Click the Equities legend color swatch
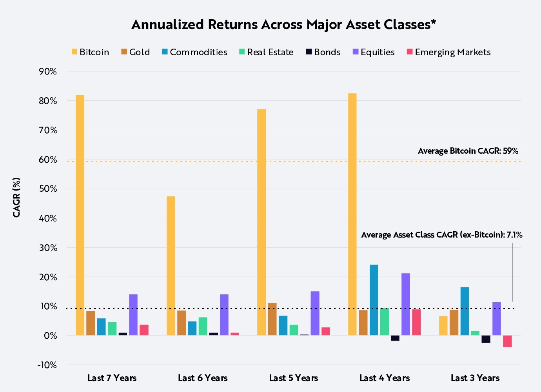Viewport: 541px width, 392px height. (x=356, y=52)
